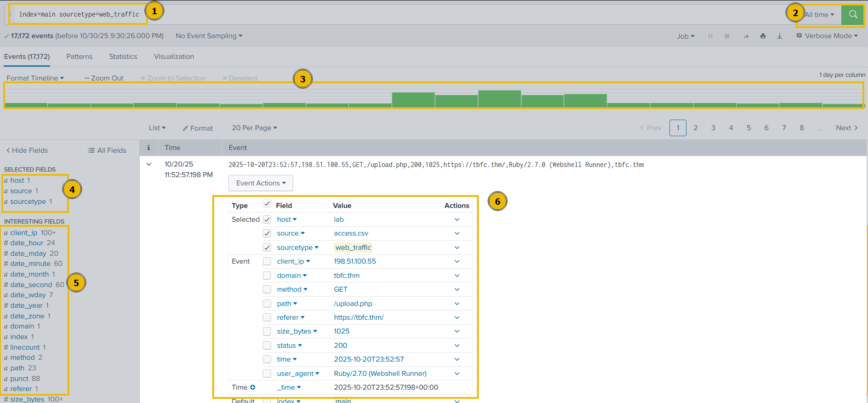Image resolution: width=868 pixels, height=403 pixels.
Task: Collapse the expanded event row chevron
Action: tap(149, 164)
